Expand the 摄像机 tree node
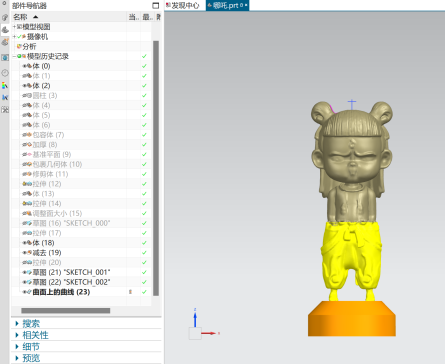 [14, 37]
